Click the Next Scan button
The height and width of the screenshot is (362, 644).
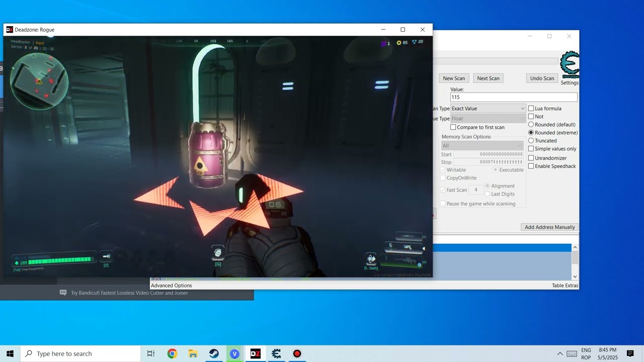[489, 78]
